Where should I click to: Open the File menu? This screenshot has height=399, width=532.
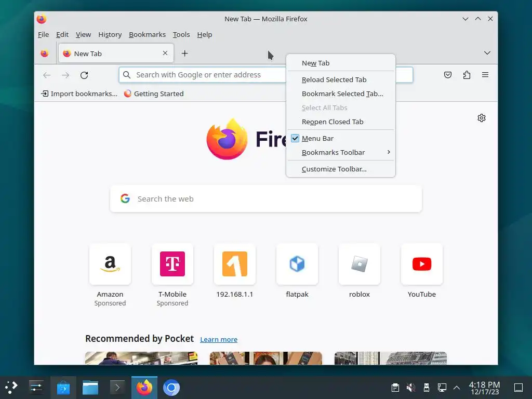43,35
